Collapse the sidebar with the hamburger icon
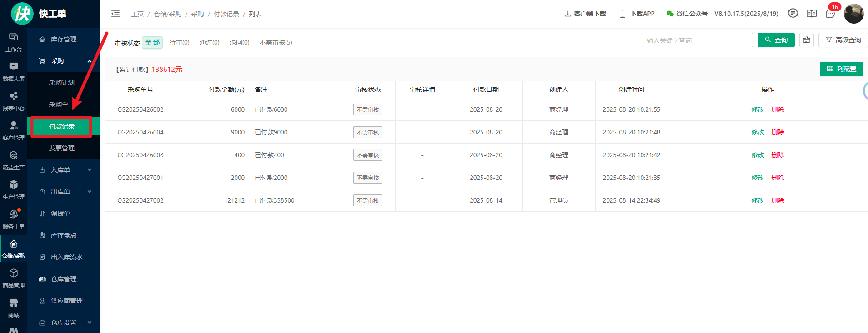The height and width of the screenshot is (333, 868). [x=115, y=14]
